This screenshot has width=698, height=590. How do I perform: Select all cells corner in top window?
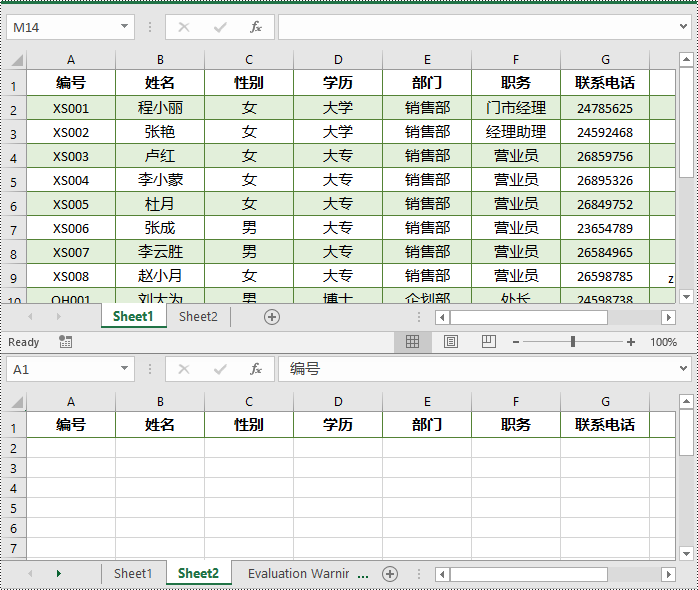[x=17, y=60]
